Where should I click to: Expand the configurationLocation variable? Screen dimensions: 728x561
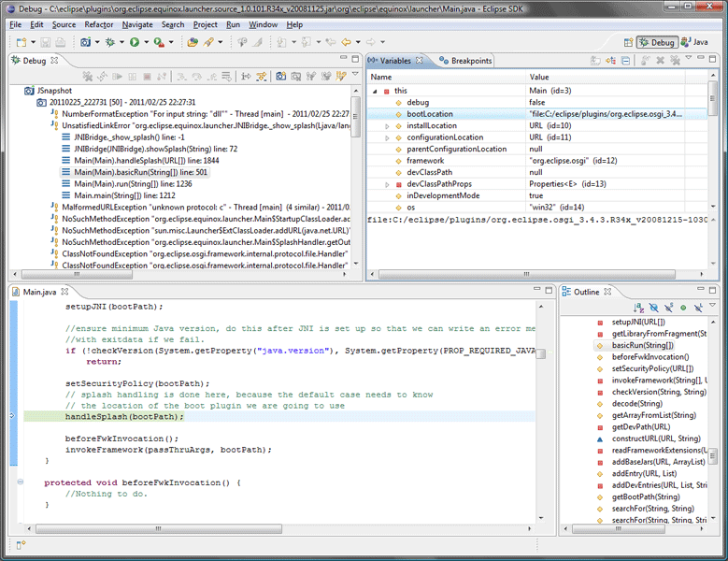point(387,137)
